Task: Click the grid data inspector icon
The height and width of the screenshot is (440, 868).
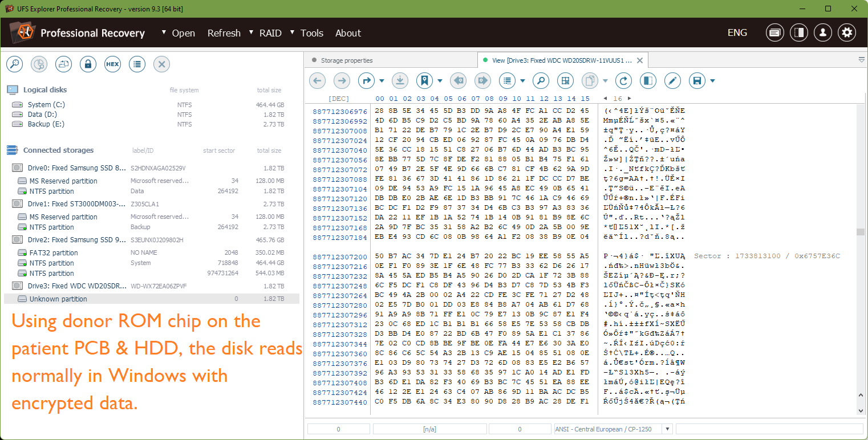Action: pyautogui.click(x=565, y=81)
